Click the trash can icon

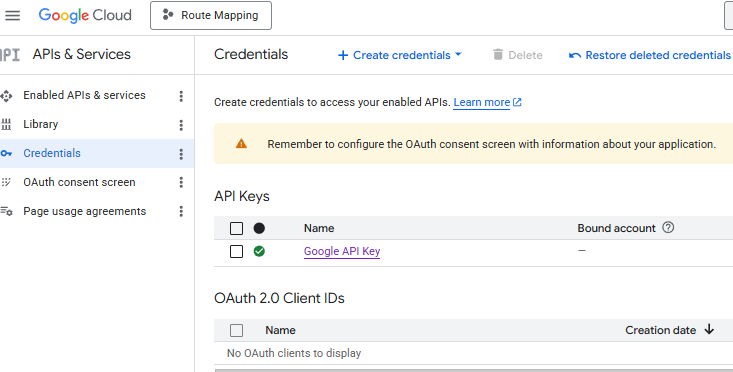(x=498, y=55)
